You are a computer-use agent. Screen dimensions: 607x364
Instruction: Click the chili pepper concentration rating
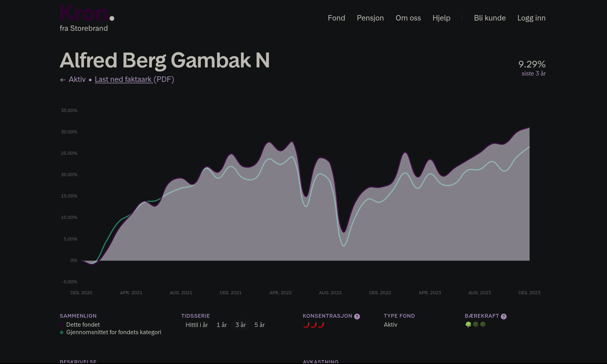point(313,325)
